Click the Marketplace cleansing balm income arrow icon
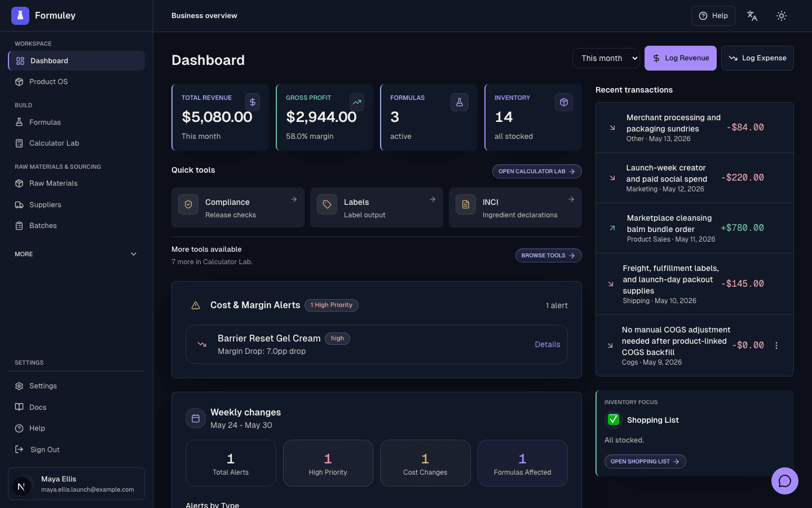This screenshot has width=812, height=508. coord(612,228)
